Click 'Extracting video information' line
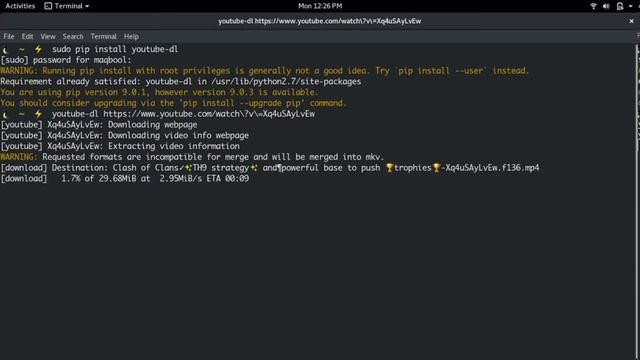The width and height of the screenshot is (640, 360). [x=120, y=146]
